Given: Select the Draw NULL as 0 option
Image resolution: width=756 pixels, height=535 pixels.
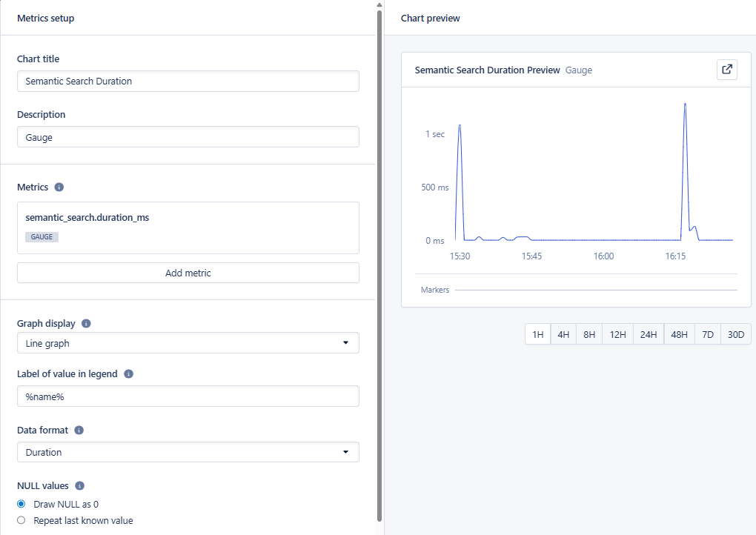Looking at the screenshot, I should [20, 504].
